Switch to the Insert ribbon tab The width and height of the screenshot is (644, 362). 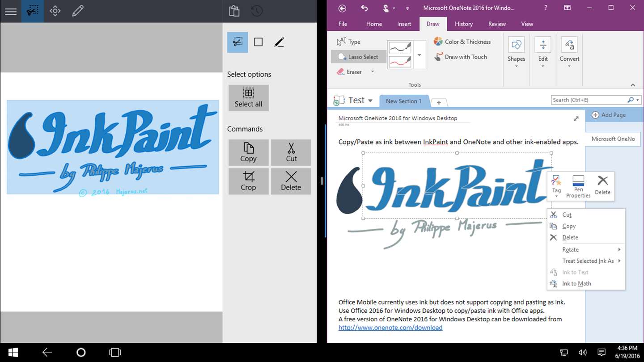404,24
